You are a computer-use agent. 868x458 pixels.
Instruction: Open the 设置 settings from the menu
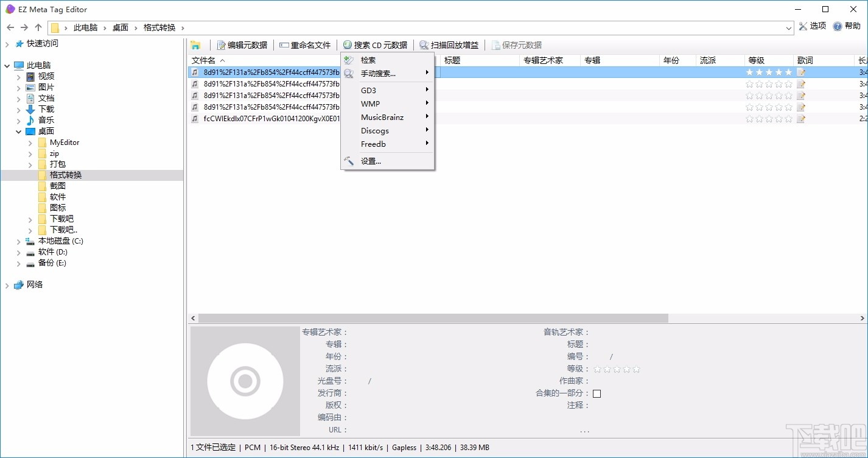[370, 161]
